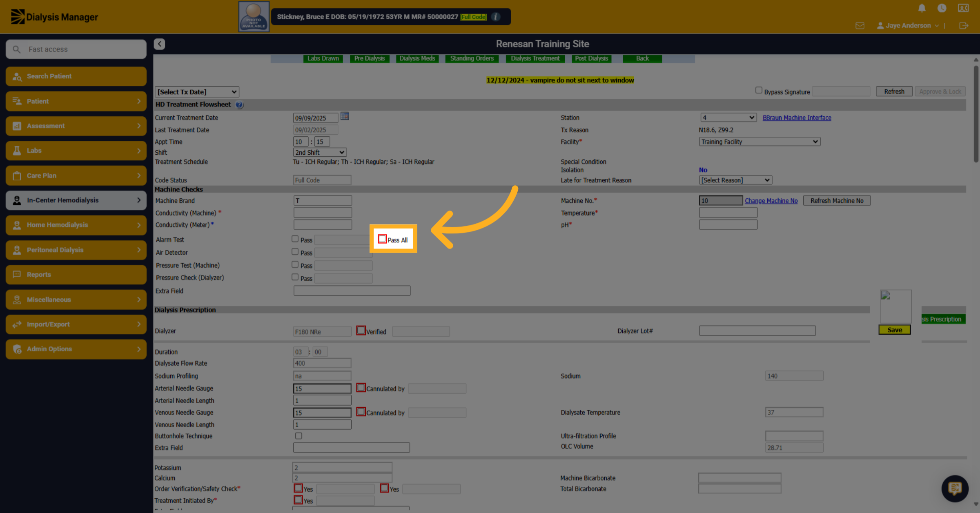
Task: Open HD Treatment Flowsheet help icon
Action: (239, 105)
